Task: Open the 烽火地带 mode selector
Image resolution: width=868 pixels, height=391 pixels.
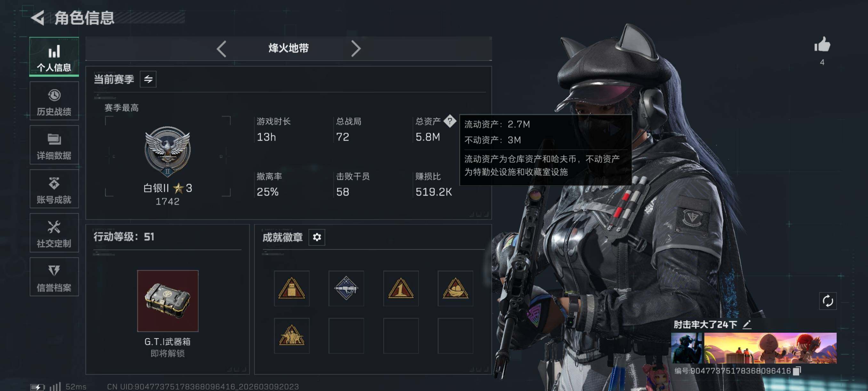Action: [288, 48]
